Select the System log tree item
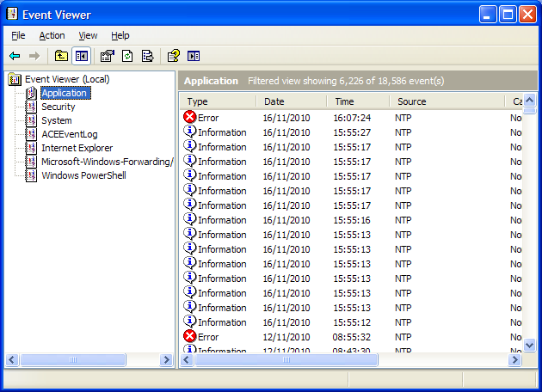 (57, 120)
